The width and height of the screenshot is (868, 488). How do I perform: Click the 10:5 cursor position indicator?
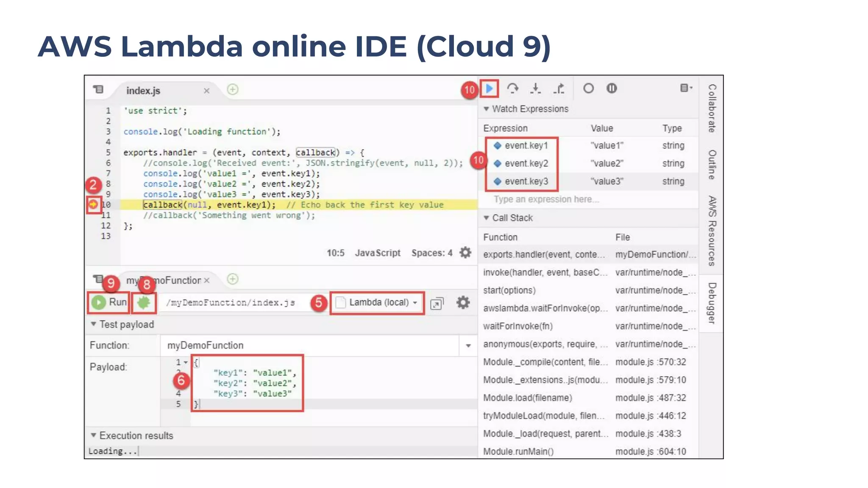(335, 253)
